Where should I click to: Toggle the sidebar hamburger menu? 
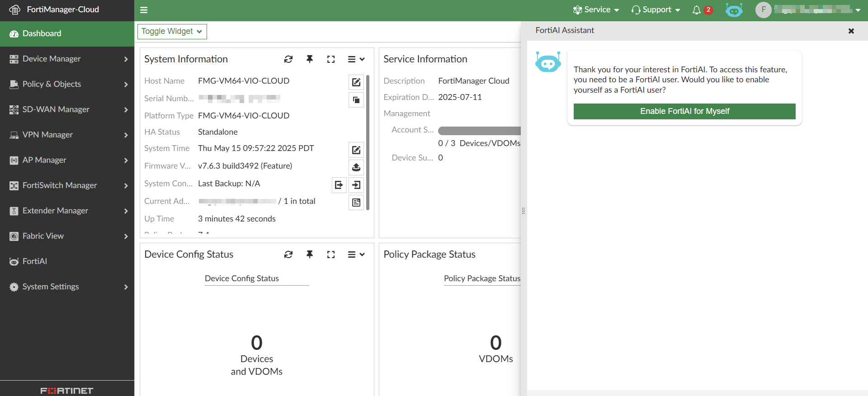[144, 10]
